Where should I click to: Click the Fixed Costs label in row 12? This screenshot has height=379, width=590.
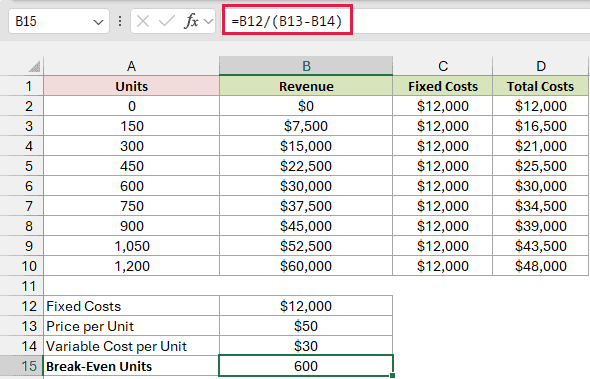(131, 306)
